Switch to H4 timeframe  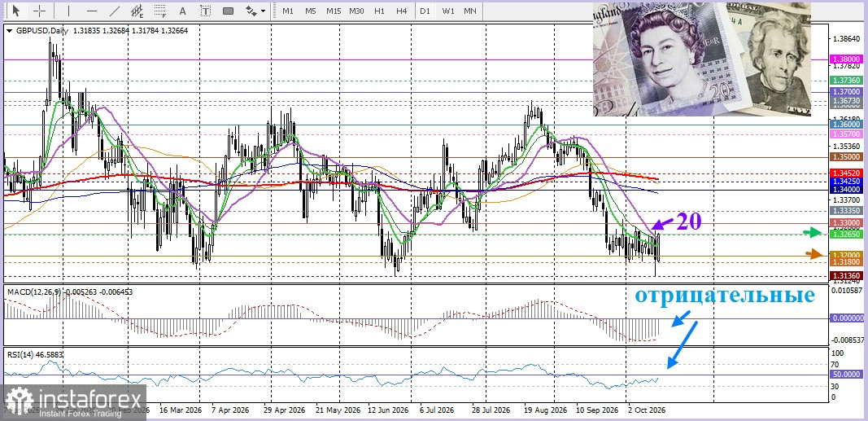402,11
